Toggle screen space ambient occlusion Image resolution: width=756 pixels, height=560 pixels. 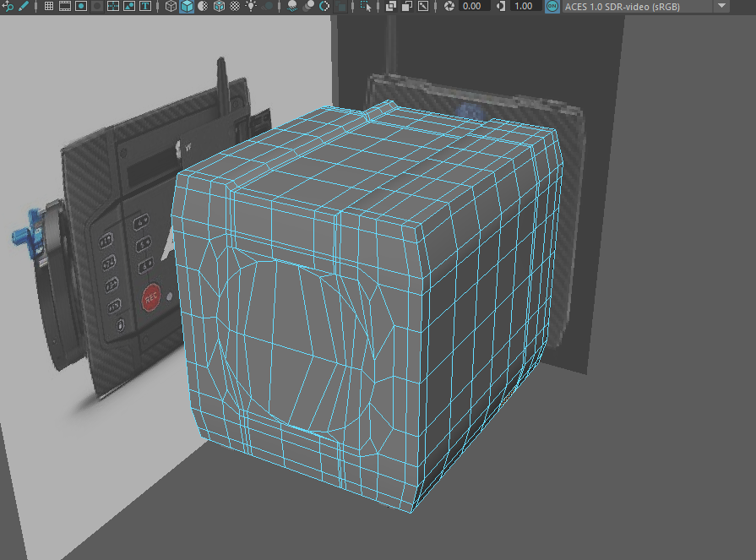pos(292,6)
